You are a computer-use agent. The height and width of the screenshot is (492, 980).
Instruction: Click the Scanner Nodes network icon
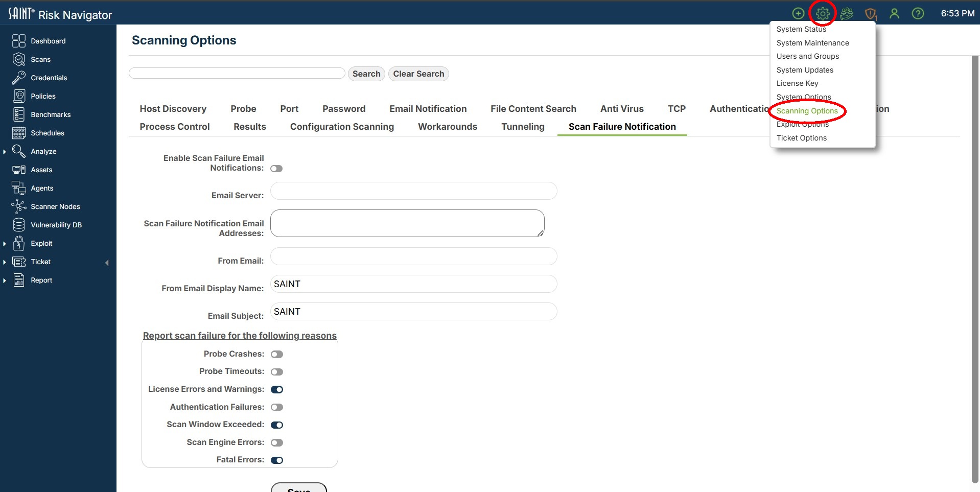[x=19, y=206]
